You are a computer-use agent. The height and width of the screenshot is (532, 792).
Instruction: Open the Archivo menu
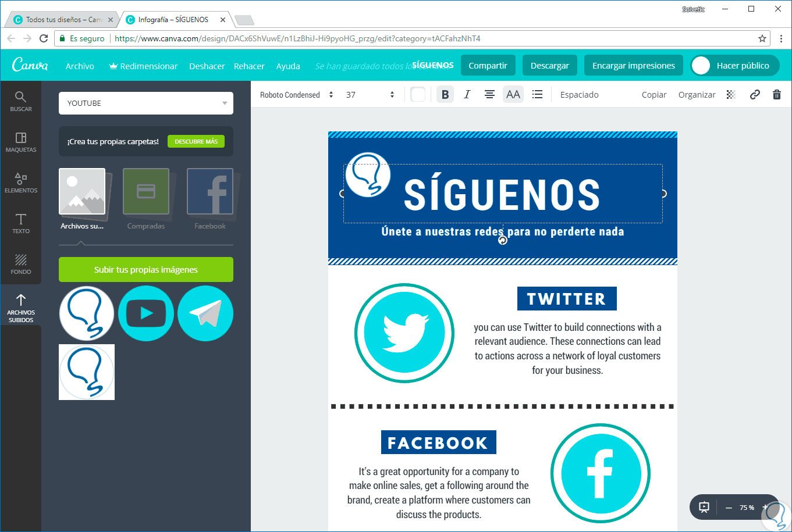point(80,66)
